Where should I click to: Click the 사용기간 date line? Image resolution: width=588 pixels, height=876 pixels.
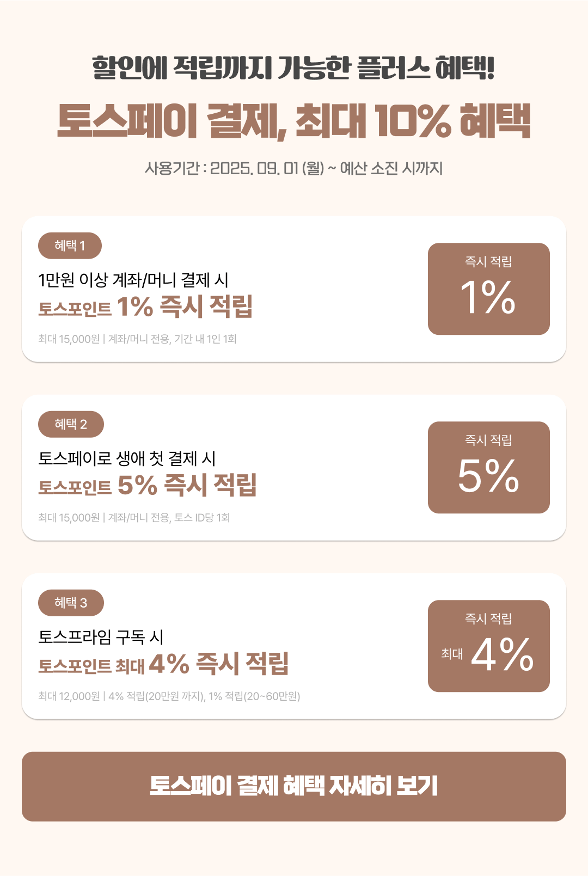point(294,168)
